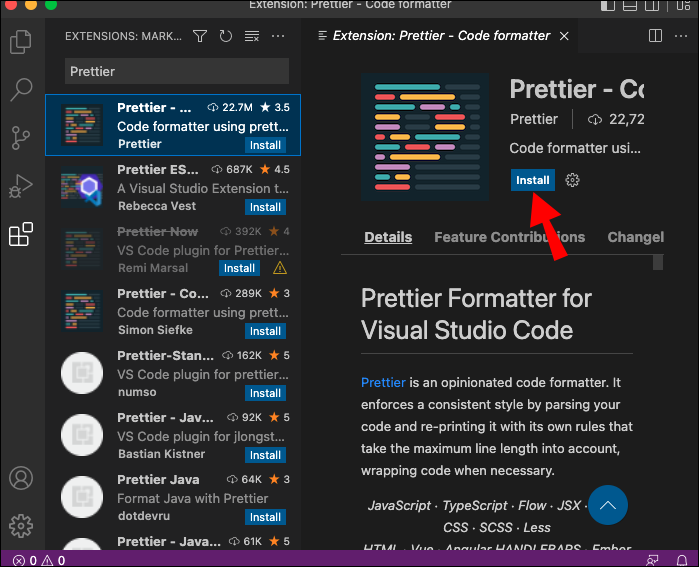Clear extensions search results icon
699x567 pixels.
coord(252,36)
